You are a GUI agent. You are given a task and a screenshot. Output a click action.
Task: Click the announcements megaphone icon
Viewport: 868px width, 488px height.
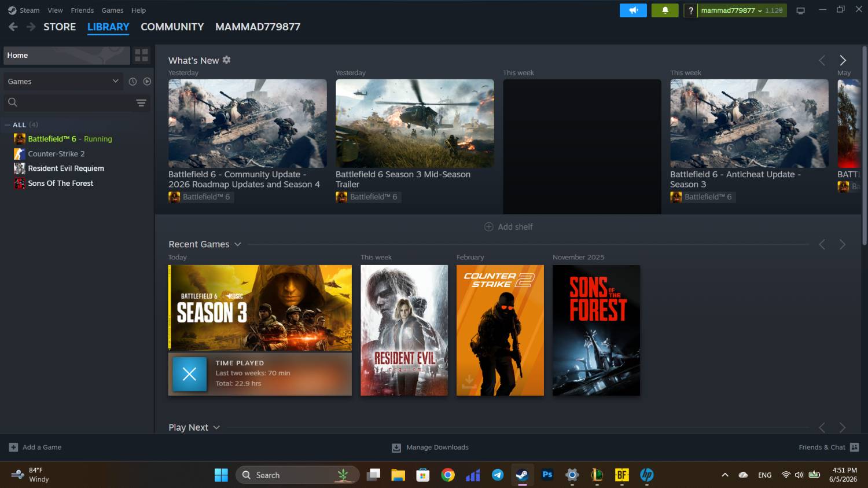pos(633,10)
